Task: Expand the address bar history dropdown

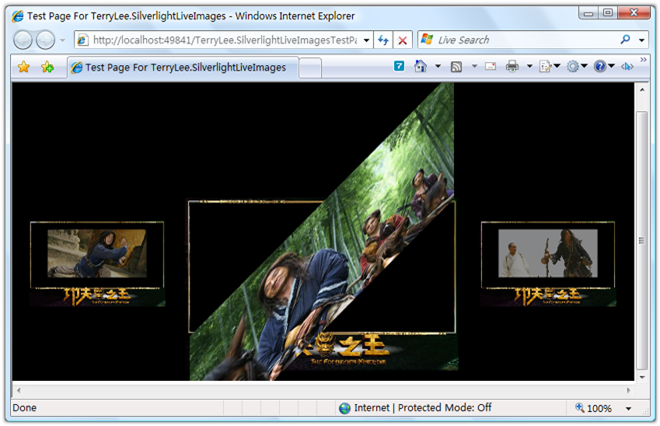Action: click(x=367, y=40)
